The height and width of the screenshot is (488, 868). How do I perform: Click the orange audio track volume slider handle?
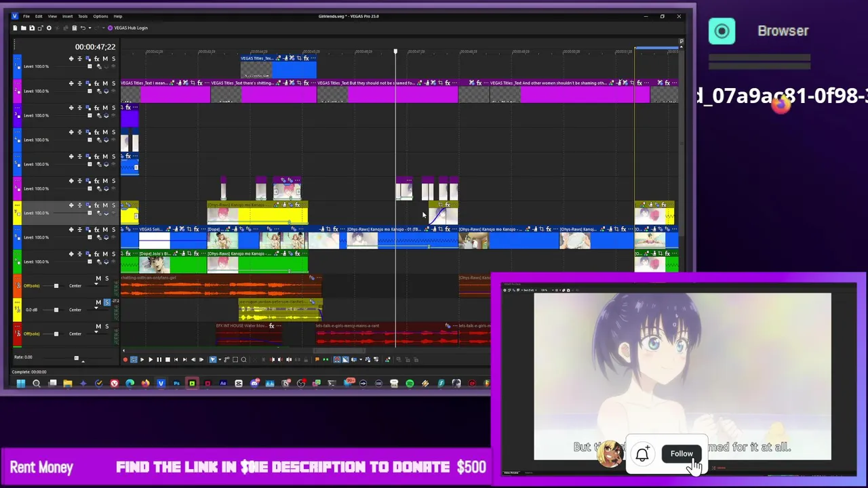click(56, 286)
